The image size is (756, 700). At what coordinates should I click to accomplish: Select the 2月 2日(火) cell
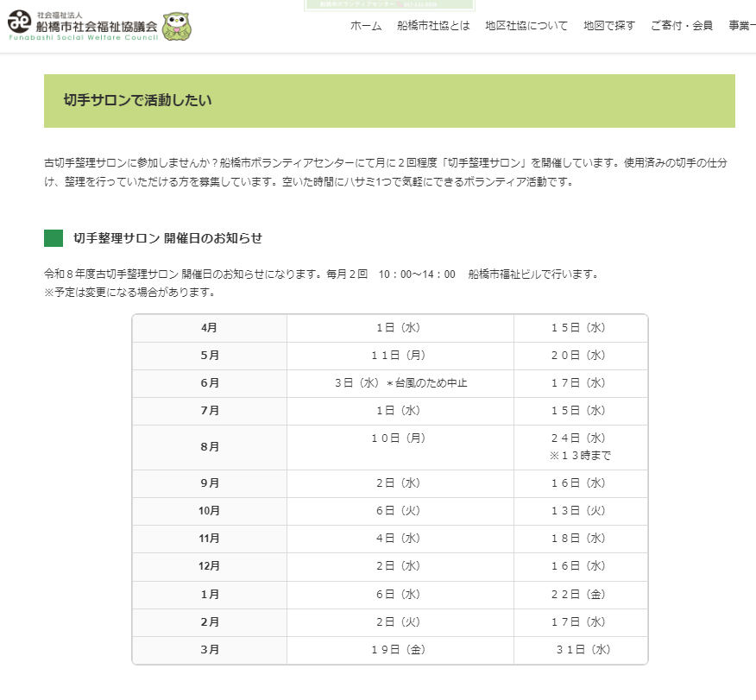pyautogui.click(x=400, y=622)
